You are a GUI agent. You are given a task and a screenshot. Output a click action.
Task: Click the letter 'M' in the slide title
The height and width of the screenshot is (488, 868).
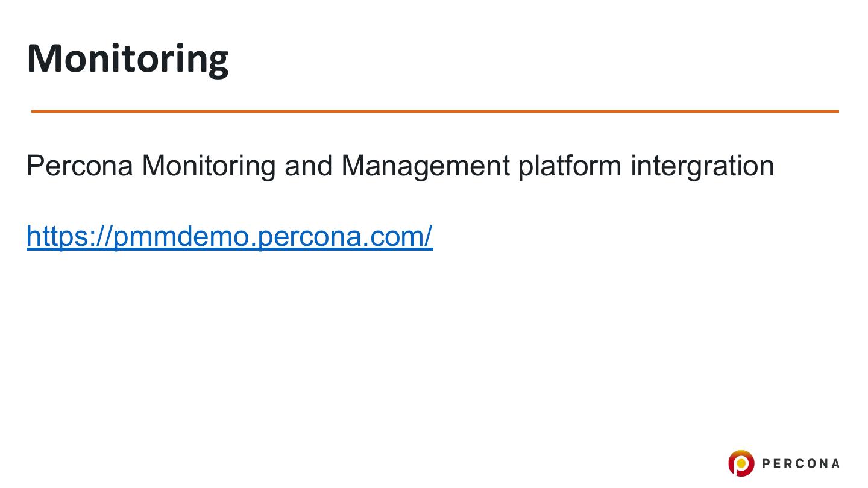click(x=42, y=58)
